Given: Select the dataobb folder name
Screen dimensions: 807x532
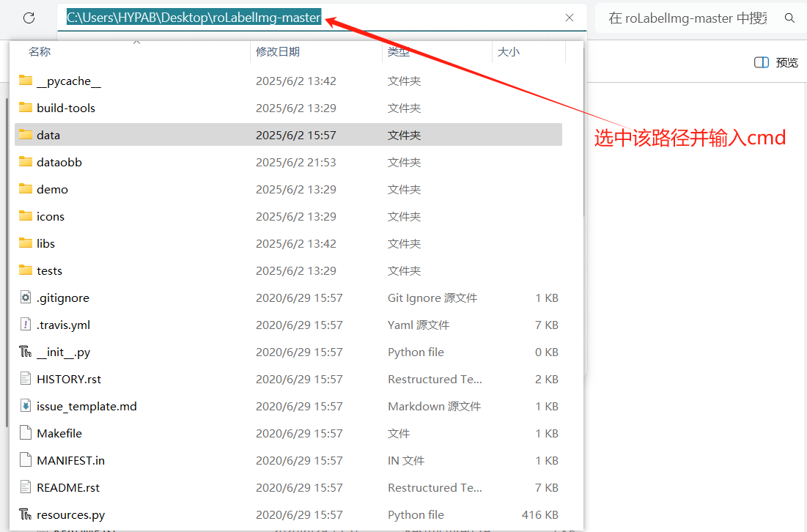Looking at the screenshot, I should pos(59,162).
